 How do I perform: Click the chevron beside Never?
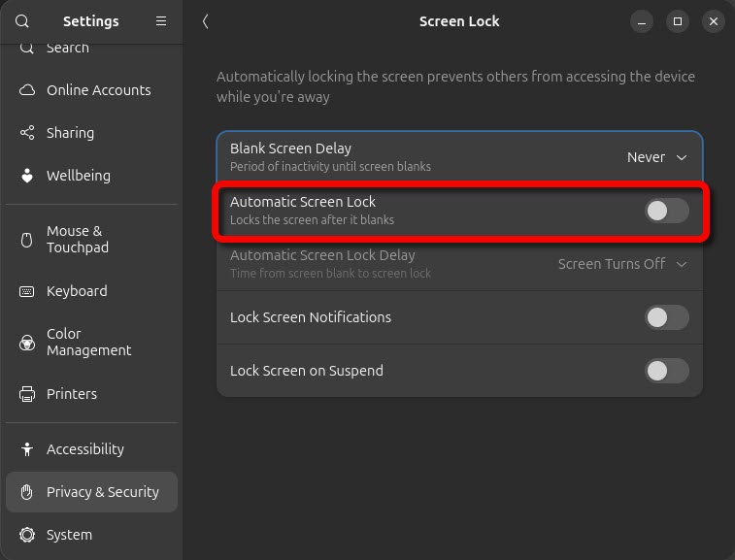682,157
